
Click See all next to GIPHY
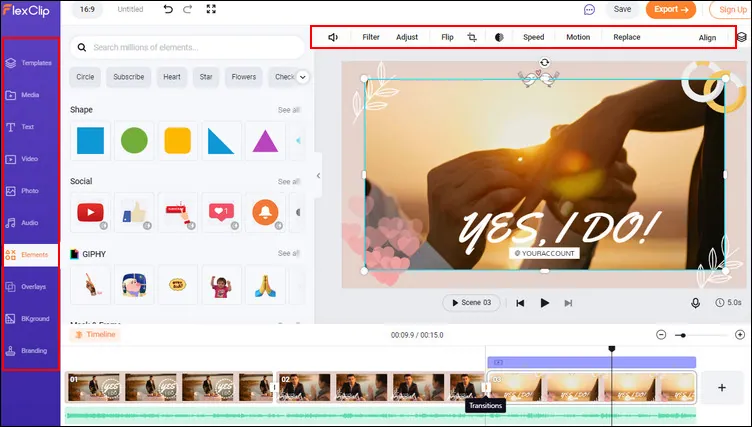(289, 253)
